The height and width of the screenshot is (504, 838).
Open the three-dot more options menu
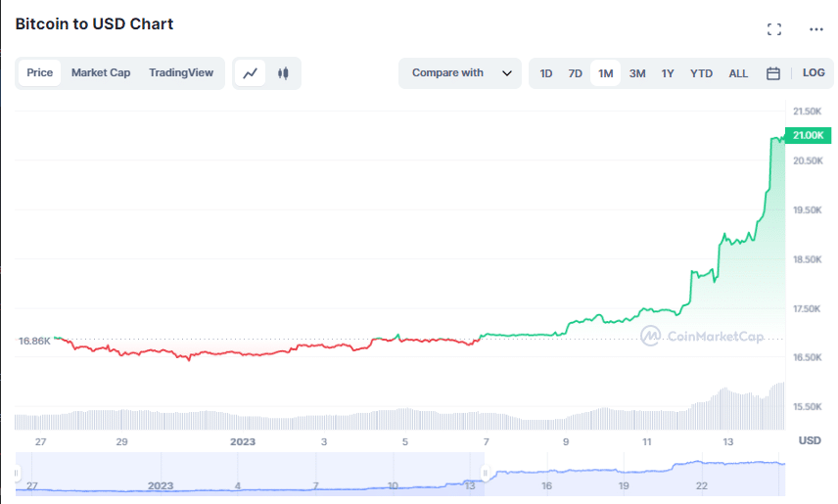(x=816, y=29)
